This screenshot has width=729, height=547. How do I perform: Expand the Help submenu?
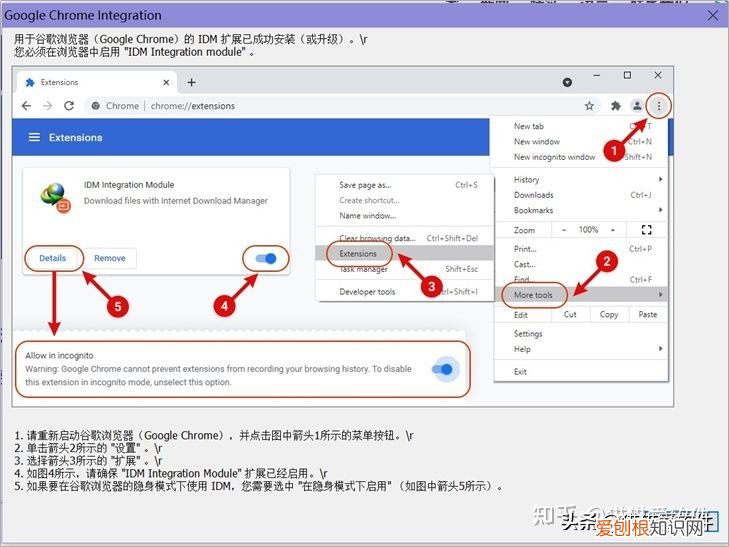click(x=580, y=349)
